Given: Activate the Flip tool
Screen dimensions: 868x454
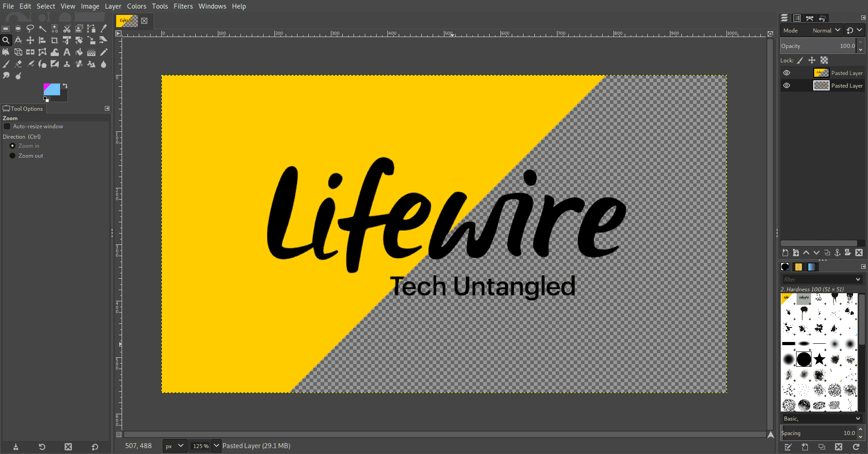Looking at the screenshot, I should (30, 52).
